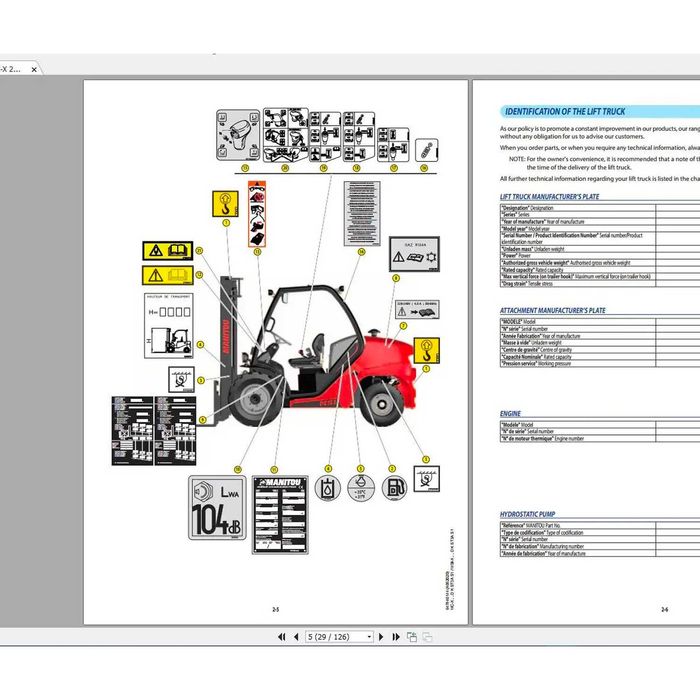Open the page number dropdown arrow
700x700 pixels.
[370, 637]
